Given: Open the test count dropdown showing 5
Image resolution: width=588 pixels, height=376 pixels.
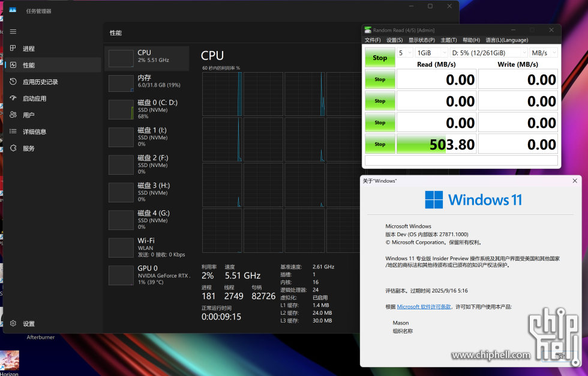Looking at the screenshot, I should pos(405,53).
